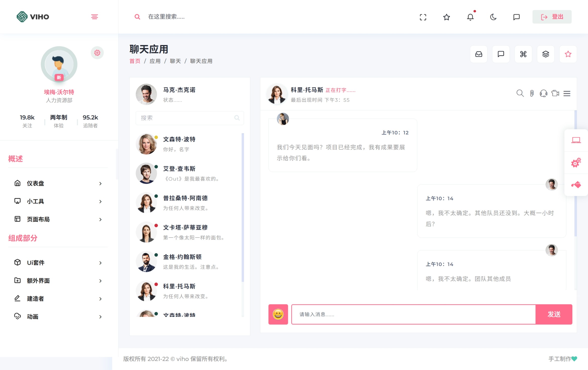Star this page using the pink star icon

[568, 54]
